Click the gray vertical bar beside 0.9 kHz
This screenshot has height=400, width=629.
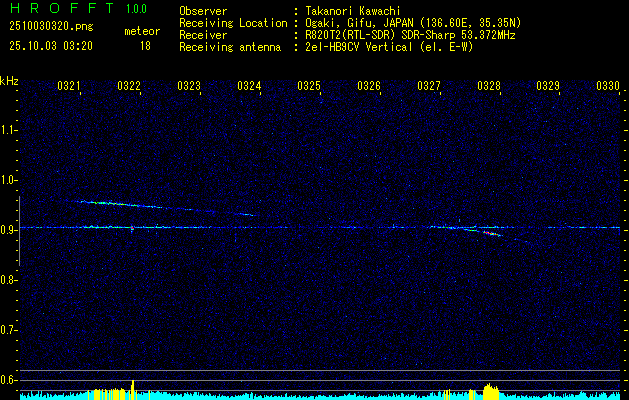click(19, 231)
